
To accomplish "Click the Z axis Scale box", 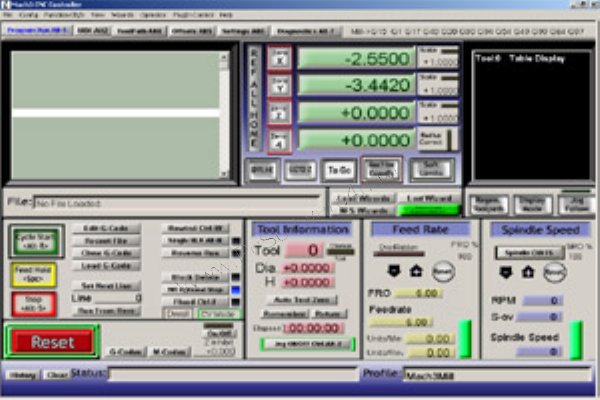I will coord(439,113).
